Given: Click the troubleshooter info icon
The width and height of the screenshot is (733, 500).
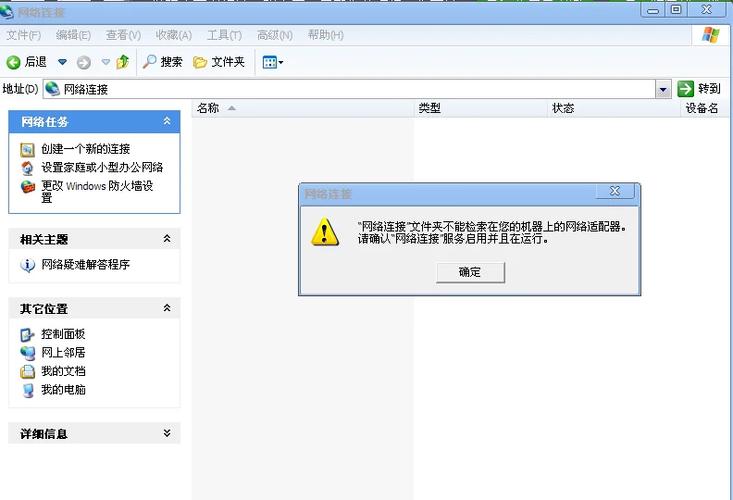Looking at the screenshot, I should (28, 265).
